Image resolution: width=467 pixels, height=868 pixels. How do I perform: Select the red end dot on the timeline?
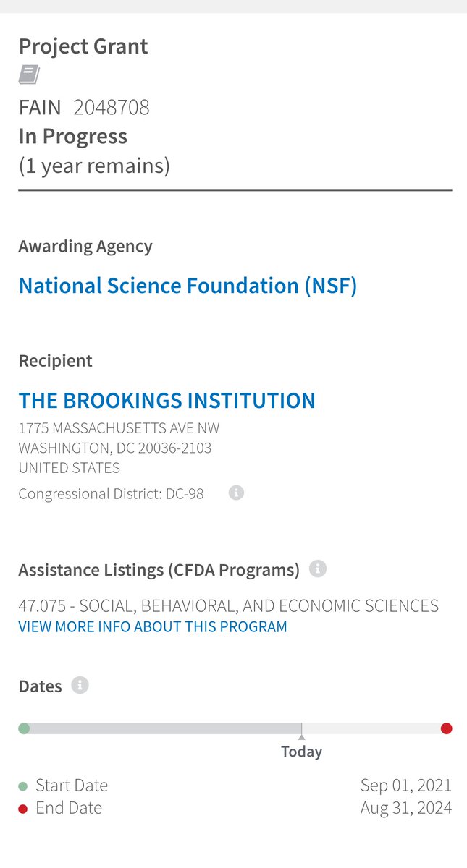click(446, 728)
